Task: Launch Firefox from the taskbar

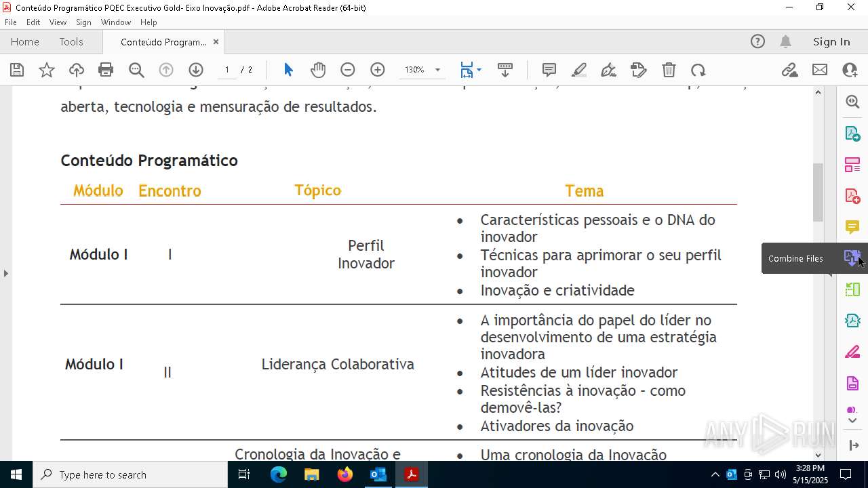Action: 344,474
